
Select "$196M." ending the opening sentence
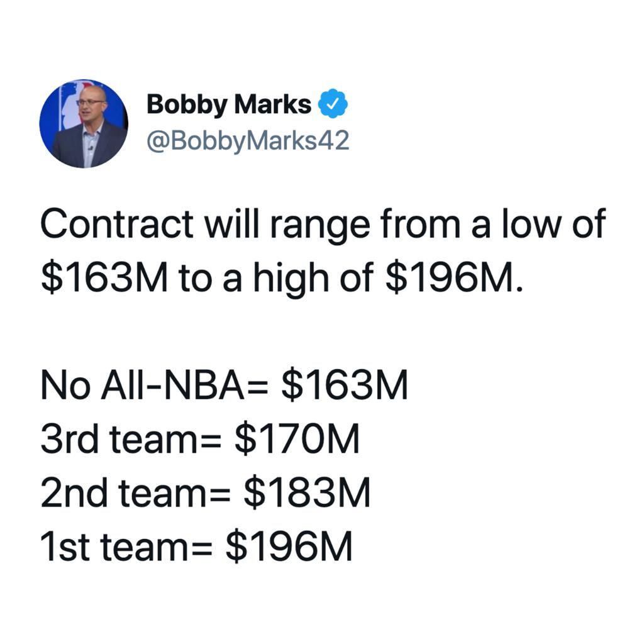(455, 277)
